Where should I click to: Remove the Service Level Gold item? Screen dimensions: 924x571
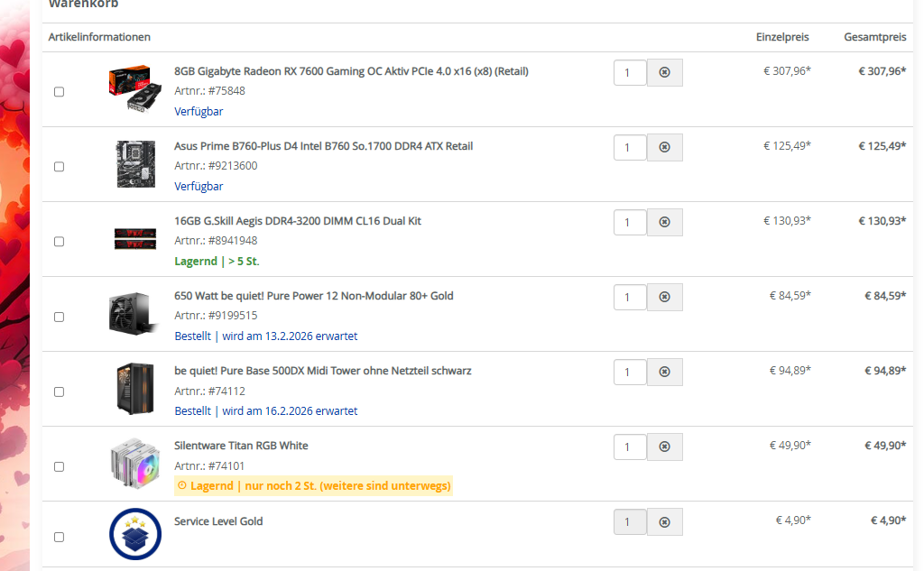[664, 522]
